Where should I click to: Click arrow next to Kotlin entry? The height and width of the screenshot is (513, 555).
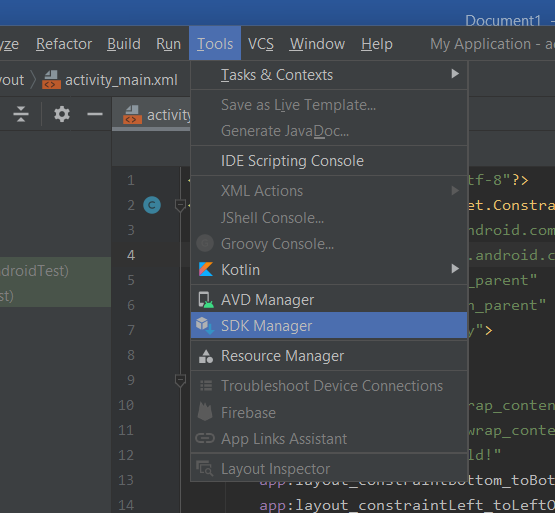pyautogui.click(x=455, y=268)
